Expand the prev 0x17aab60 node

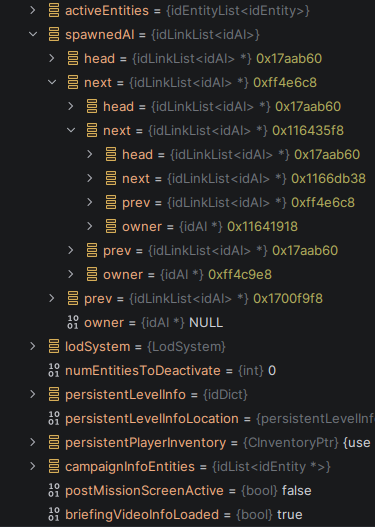(x=71, y=250)
